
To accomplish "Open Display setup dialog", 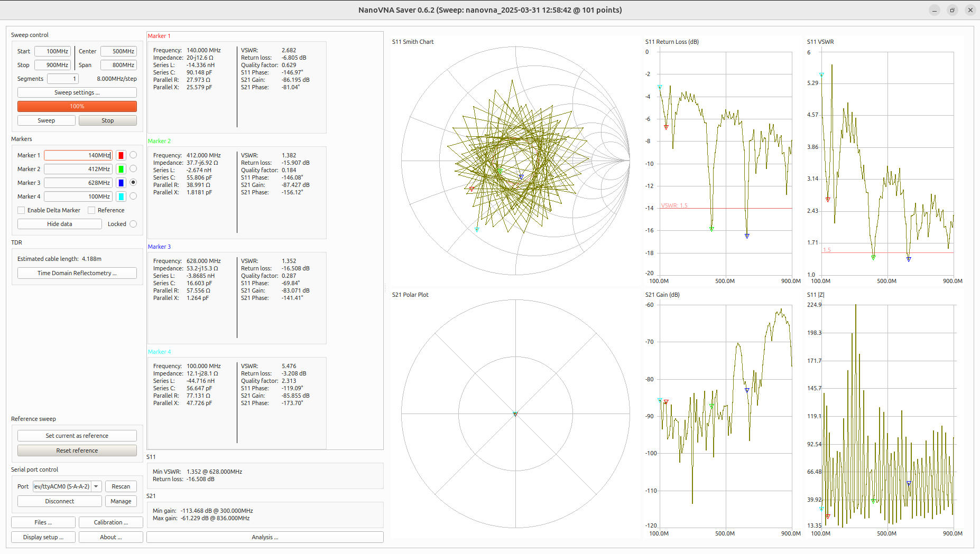I will click(43, 537).
